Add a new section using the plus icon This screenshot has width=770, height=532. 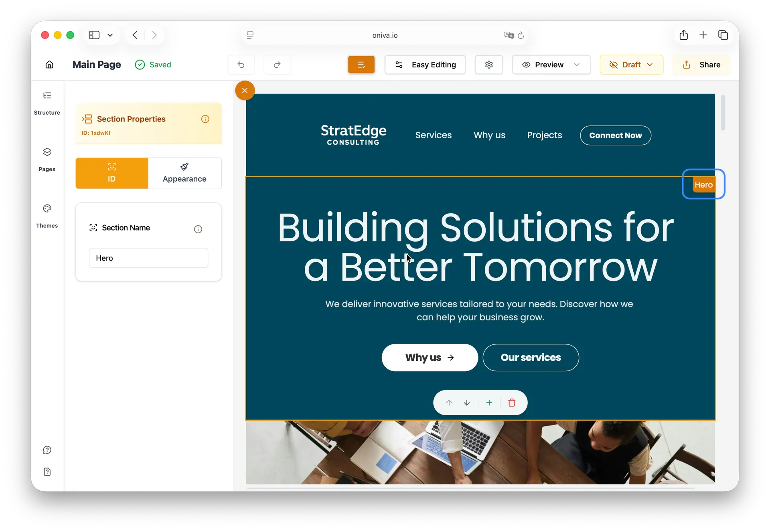pyautogui.click(x=489, y=403)
